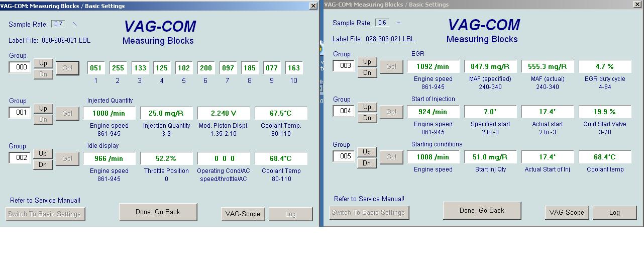
Task: Click Refer to Service Manual! in left window
Action: coord(45,201)
